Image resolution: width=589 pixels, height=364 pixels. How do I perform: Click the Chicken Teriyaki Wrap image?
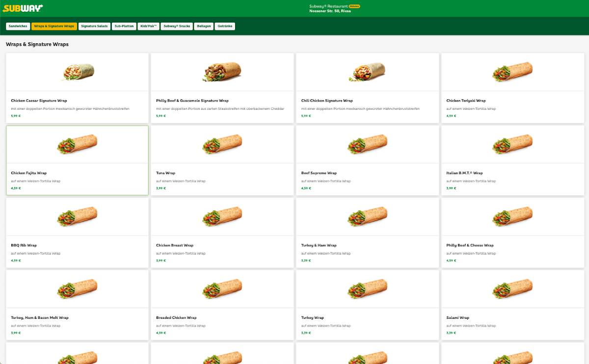click(512, 72)
